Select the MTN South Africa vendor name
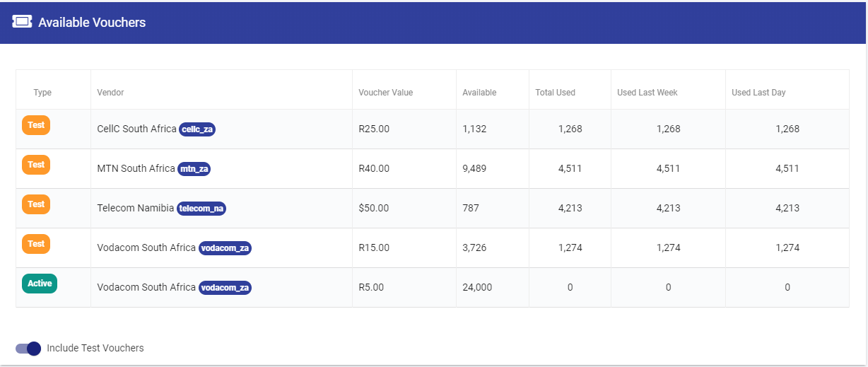 pyautogui.click(x=136, y=168)
